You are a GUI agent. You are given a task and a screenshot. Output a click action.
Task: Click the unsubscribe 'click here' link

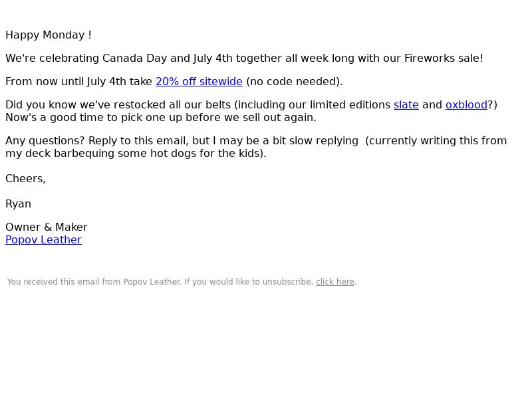click(x=335, y=282)
